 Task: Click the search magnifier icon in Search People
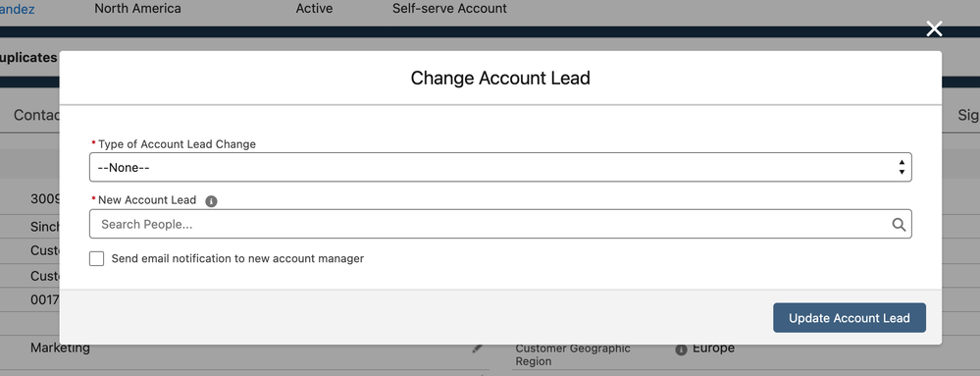(899, 225)
